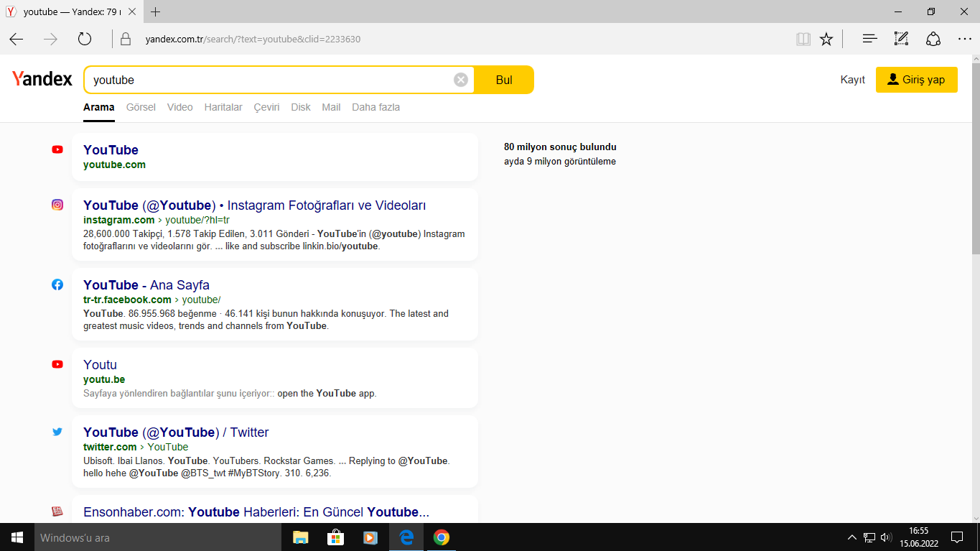980x551 pixels.
Task: Open the YouTube - Ana Sayfa result
Action: click(146, 285)
